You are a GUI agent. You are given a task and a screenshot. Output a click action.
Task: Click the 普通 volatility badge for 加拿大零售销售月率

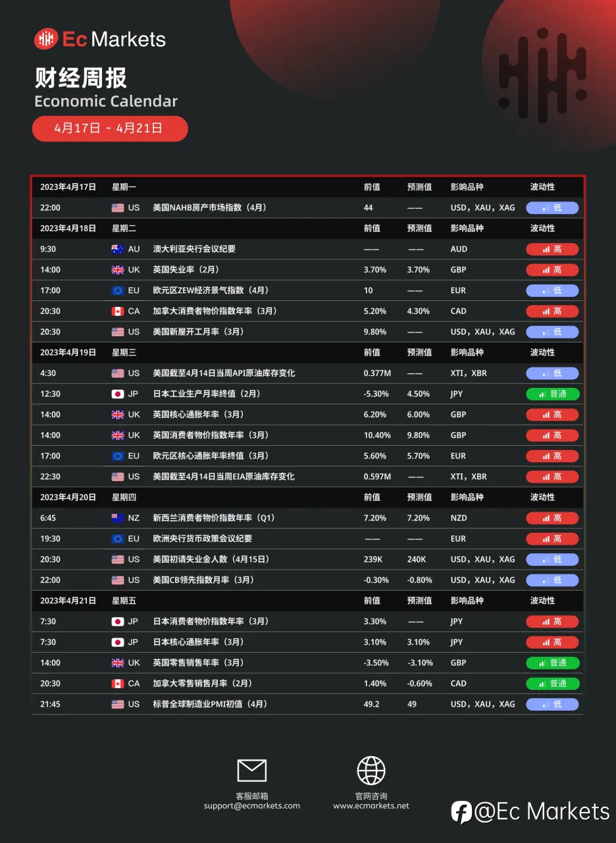(552, 684)
